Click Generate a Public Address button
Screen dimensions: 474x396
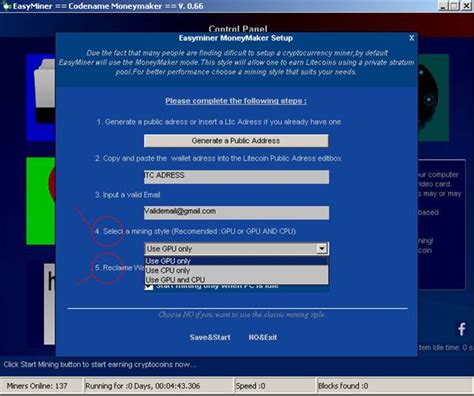[236, 141]
